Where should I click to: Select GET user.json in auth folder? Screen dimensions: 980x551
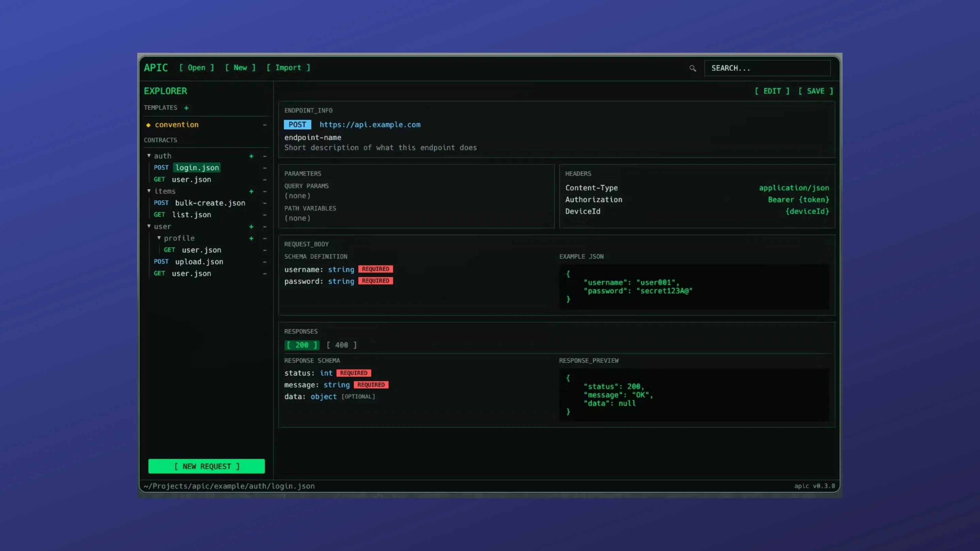[x=191, y=180]
